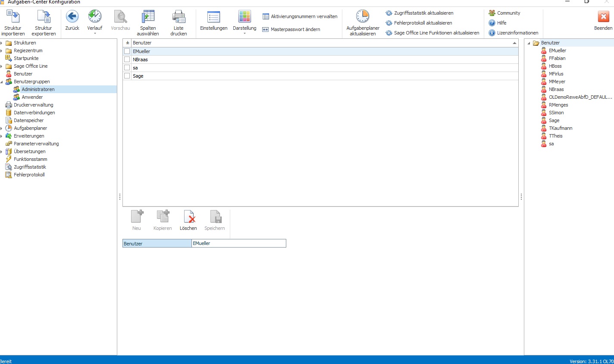Expand the Strukturen tree node
Screen dimensions: 614x364
tap(2, 43)
